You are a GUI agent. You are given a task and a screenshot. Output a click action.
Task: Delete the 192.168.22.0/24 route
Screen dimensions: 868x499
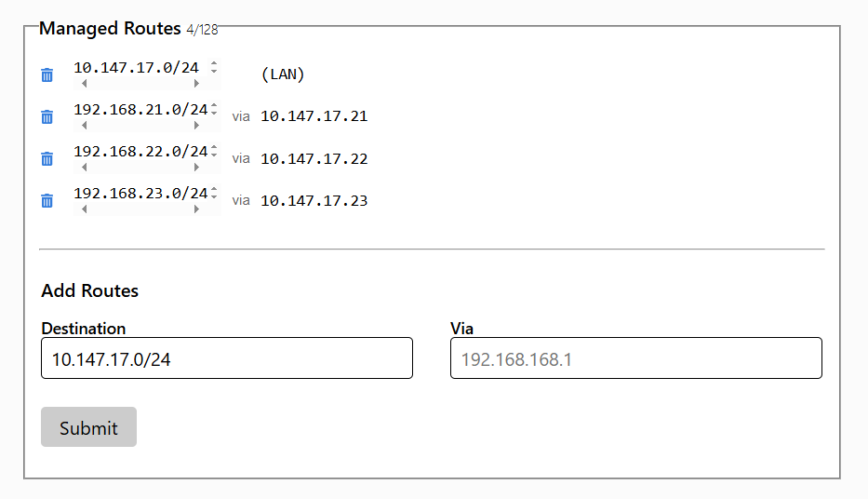[47, 159]
